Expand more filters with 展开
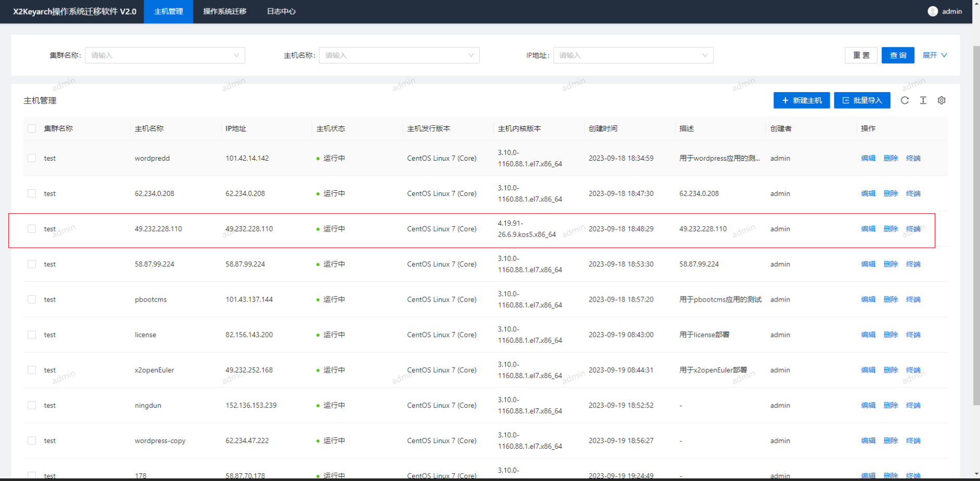Image resolution: width=980 pixels, height=481 pixels. point(935,55)
